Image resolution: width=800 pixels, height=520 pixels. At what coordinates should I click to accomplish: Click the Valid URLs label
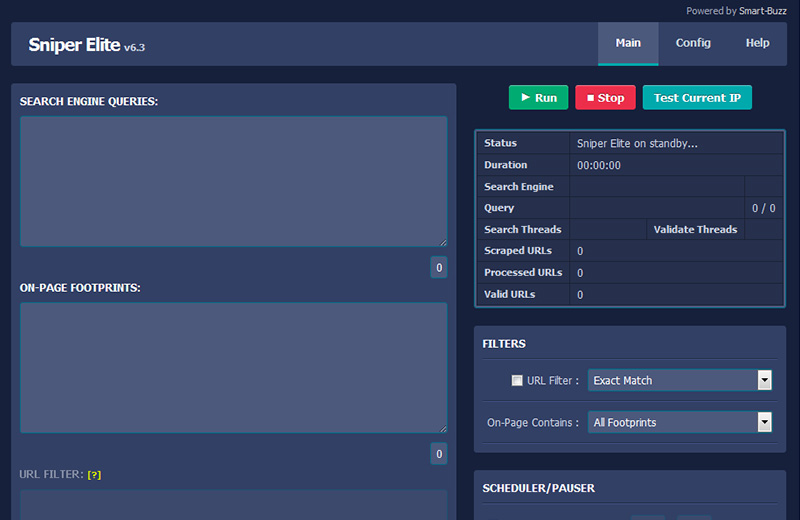tap(509, 294)
